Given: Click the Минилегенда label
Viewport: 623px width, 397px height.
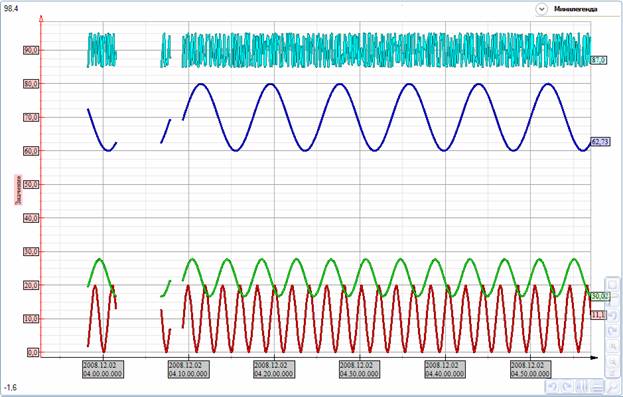Looking at the screenshot, I should point(575,9).
